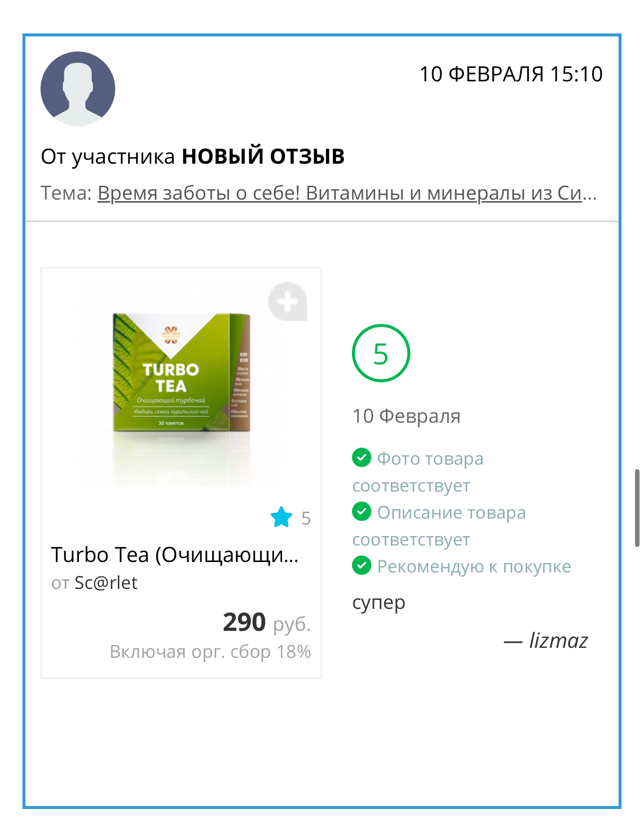644x830 pixels.
Task: Open the reviewer's profile avatar
Action: 78,88
